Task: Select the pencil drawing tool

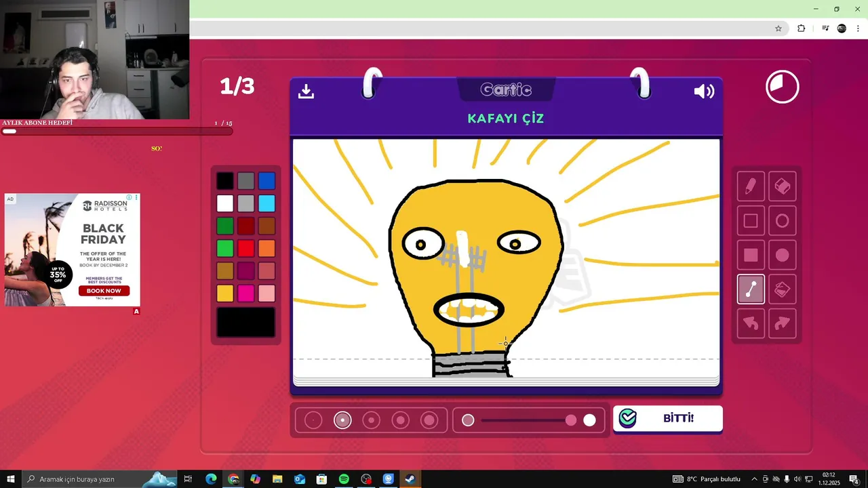Action: [x=751, y=186]
